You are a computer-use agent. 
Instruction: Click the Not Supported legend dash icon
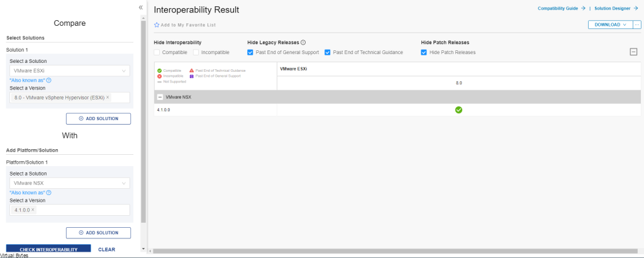pos(159,82)
